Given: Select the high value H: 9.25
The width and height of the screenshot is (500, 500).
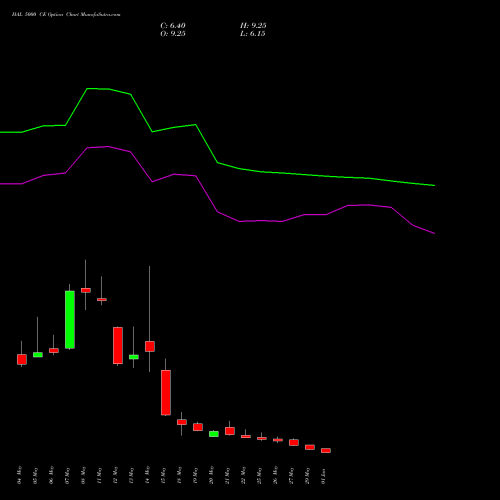Looking at the screenshot, I should point(253,26).
